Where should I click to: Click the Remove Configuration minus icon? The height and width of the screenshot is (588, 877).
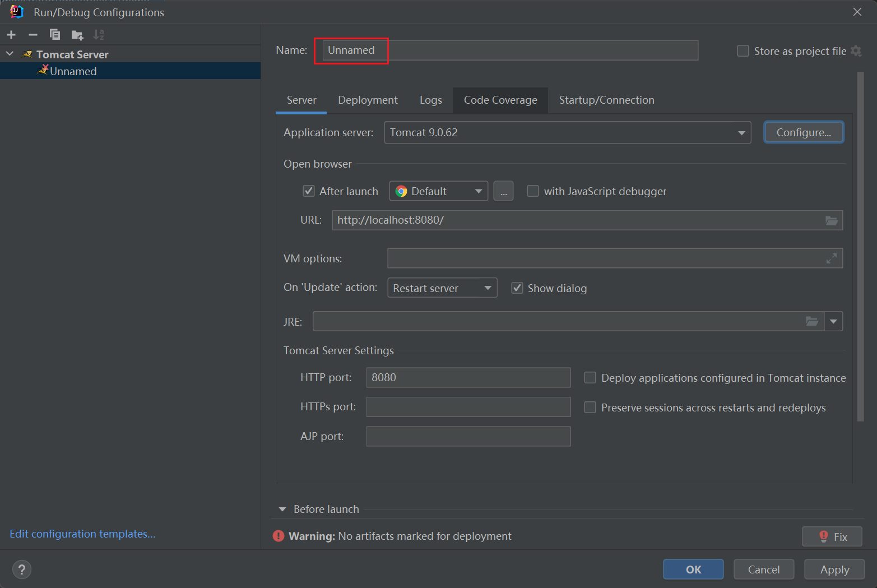tap(33, 35)
